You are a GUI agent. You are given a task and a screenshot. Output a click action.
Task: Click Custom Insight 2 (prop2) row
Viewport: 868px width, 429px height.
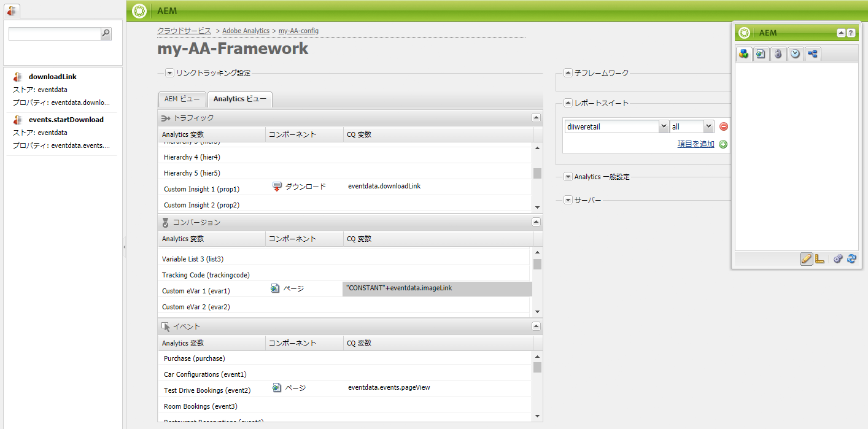345,204
